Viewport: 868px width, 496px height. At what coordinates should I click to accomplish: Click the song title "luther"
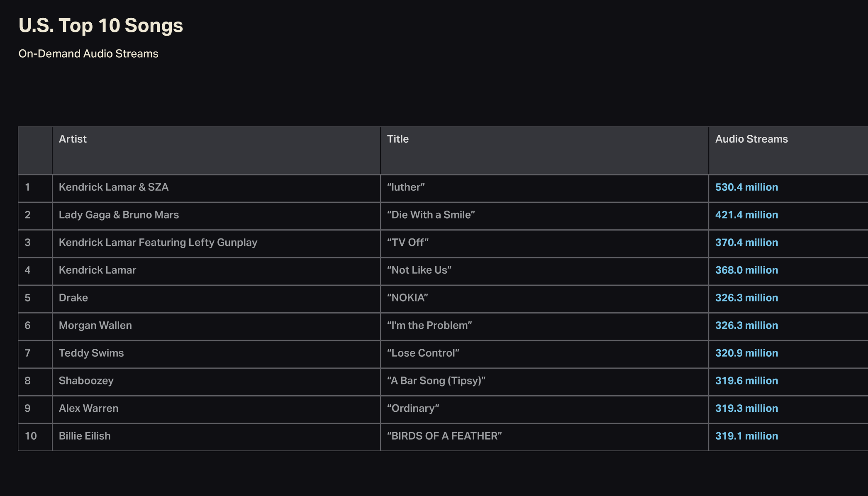406,187
